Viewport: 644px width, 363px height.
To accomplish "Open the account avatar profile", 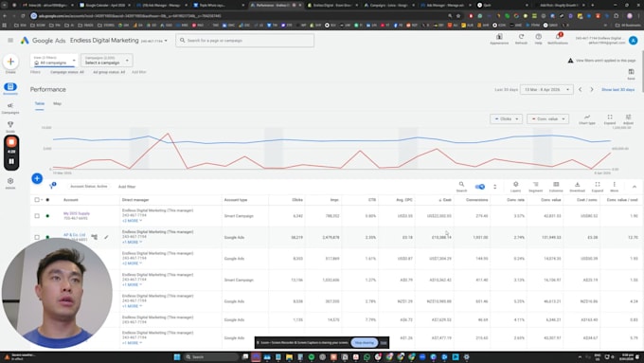I will pos(633,41).
